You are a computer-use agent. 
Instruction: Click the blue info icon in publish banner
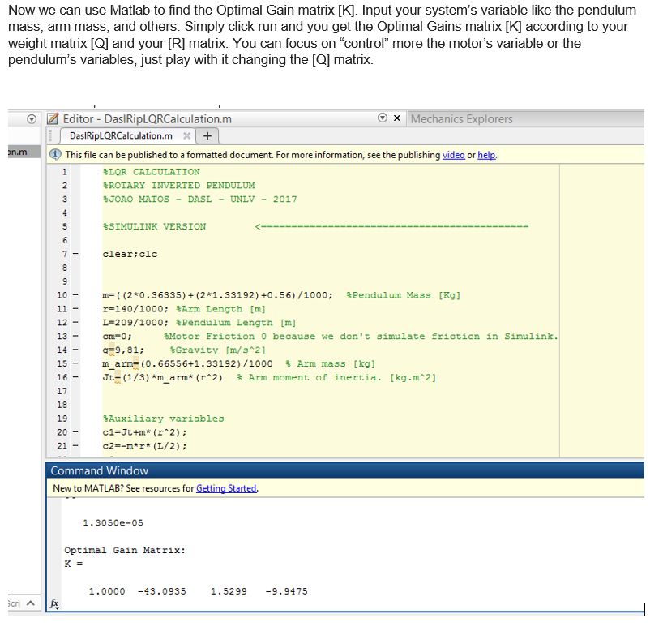click(x=55, y=154)
